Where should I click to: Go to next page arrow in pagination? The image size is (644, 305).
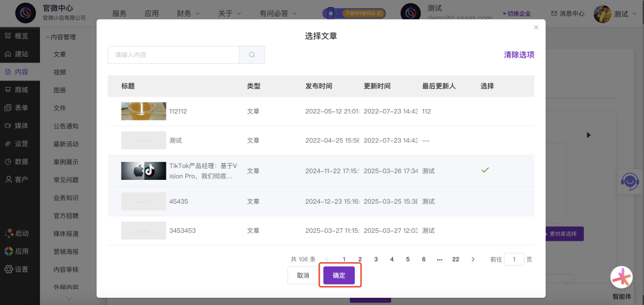[473, 259]
